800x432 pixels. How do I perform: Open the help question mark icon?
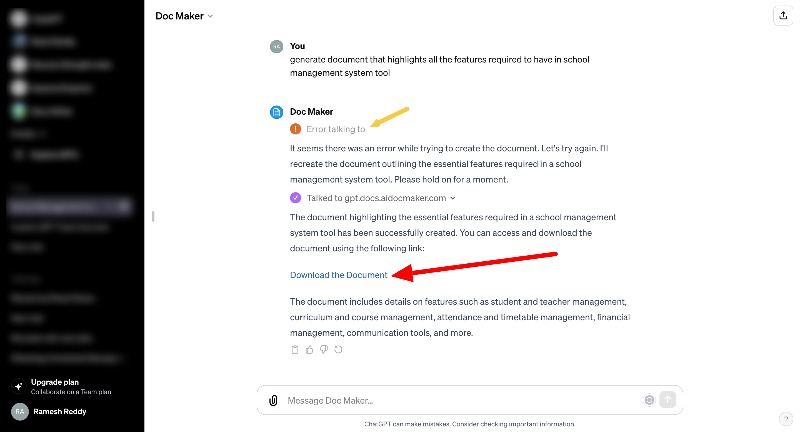click(x=786, y=418)
